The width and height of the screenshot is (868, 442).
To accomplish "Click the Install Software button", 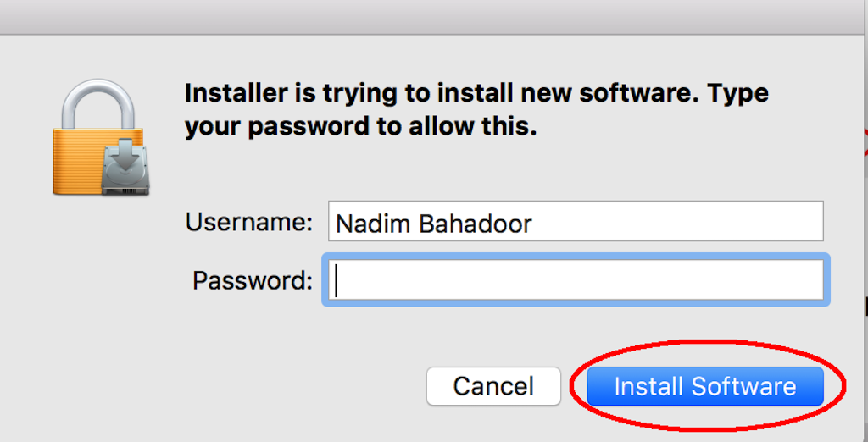I will pyautogui.click(x=704, y=386).
